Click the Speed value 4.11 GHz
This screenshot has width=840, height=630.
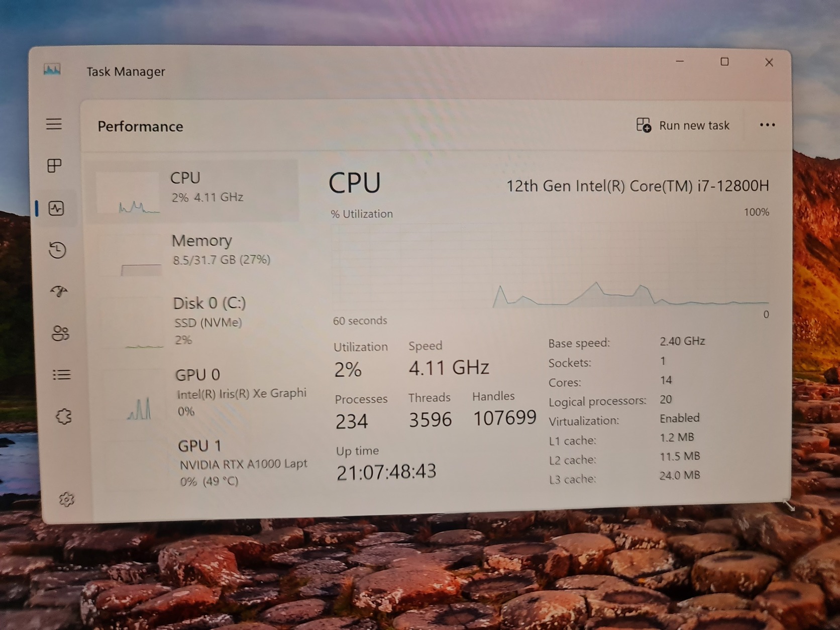tap(449, 368)
